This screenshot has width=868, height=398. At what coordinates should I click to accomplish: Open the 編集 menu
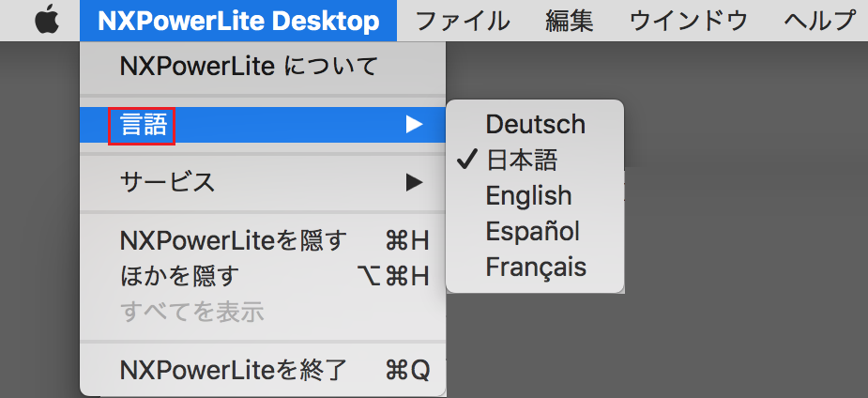pyautogui.click(x=569, y=21)
